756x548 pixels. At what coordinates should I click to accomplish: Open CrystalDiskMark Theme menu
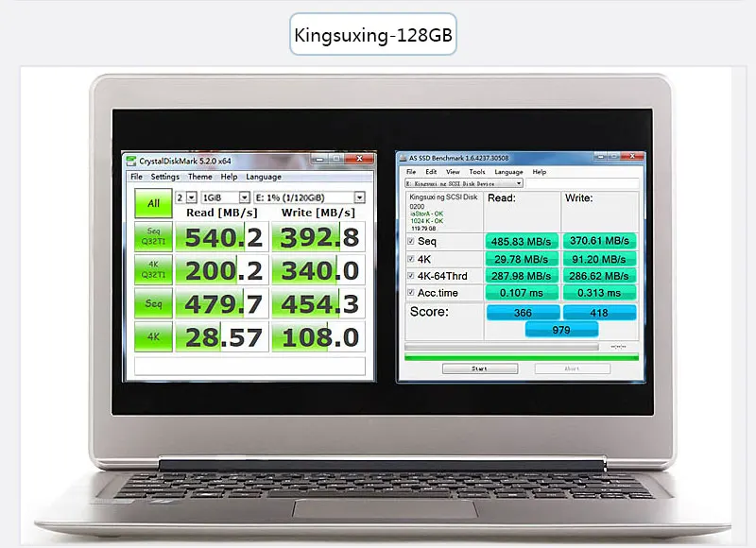pos(200,177)
